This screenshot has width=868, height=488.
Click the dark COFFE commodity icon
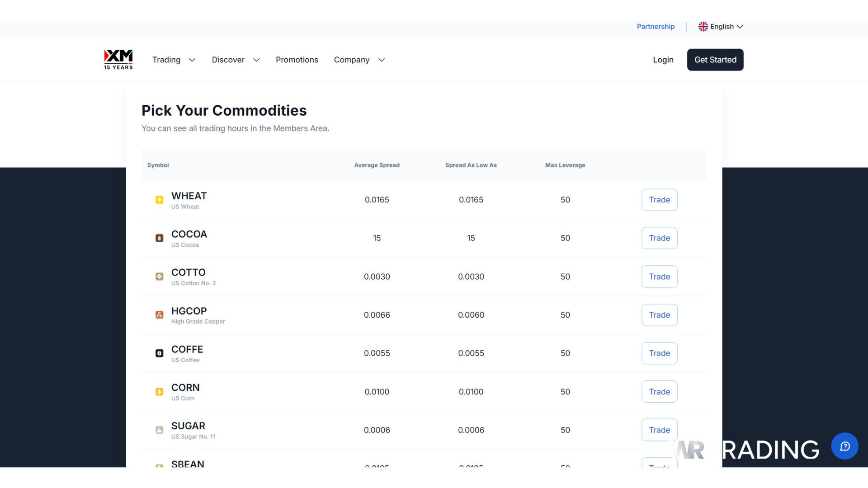tap(159, 353)
